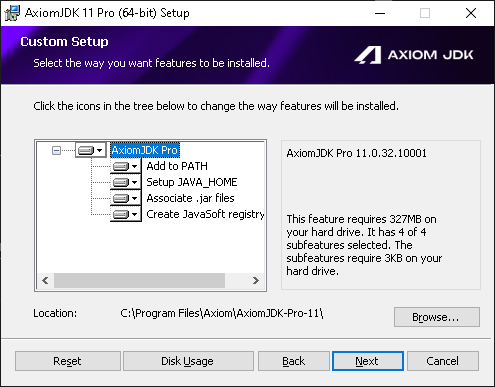495x387 pixels.
Task: Select the Associate .jar files row
Action: point(190,198)
